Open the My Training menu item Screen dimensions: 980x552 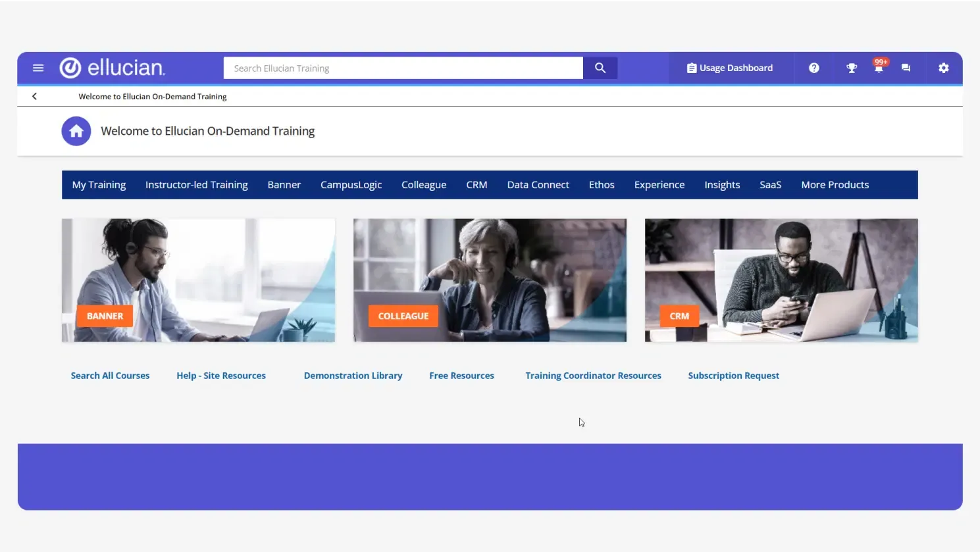click(99, 185)
